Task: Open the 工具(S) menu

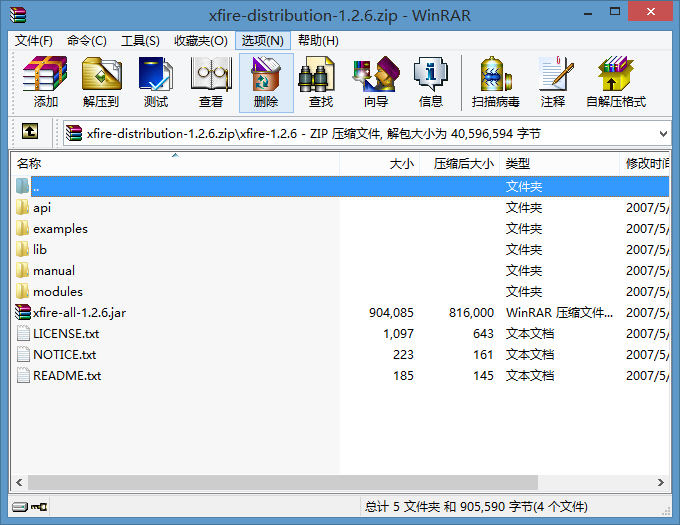Action: (141, 41)
